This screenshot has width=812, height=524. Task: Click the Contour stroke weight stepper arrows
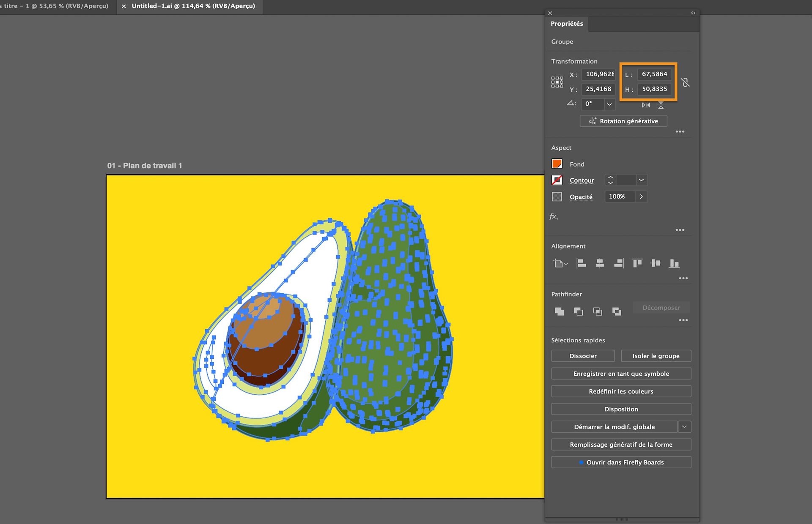point(610,180)
